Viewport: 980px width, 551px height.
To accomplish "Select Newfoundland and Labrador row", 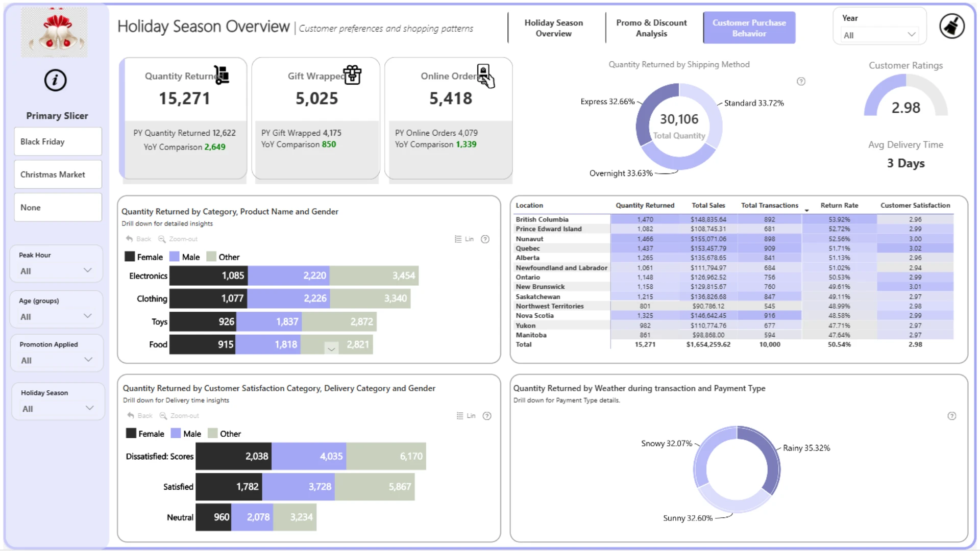I will click(734, 268).
